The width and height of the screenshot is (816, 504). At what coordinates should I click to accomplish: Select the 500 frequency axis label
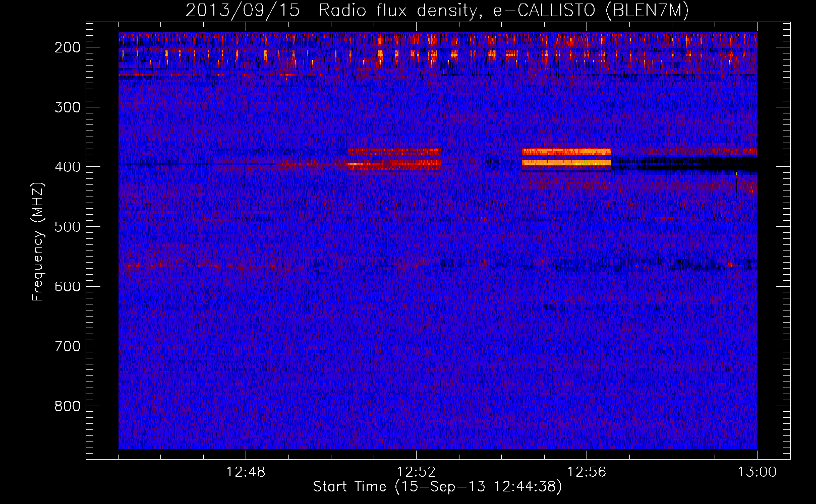(67, 227)
